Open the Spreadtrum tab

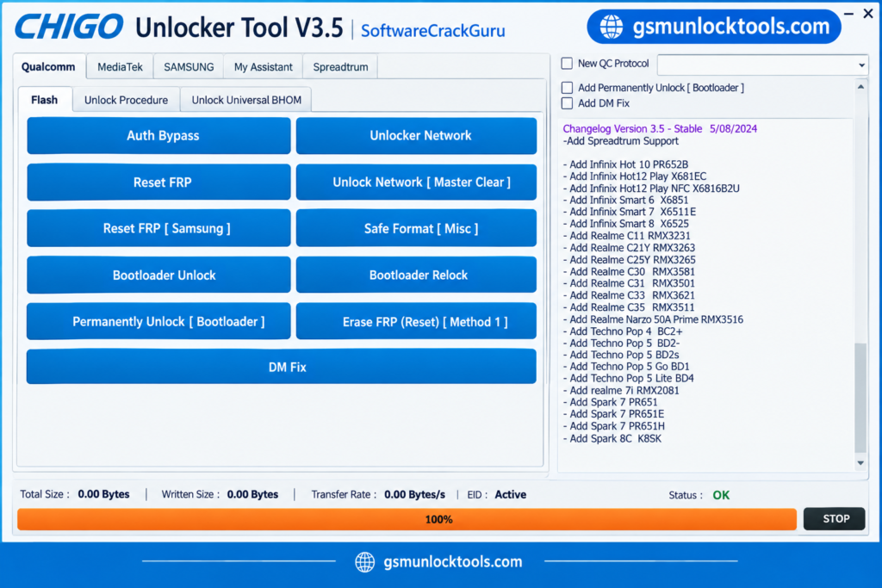click(x=340, y=67)
